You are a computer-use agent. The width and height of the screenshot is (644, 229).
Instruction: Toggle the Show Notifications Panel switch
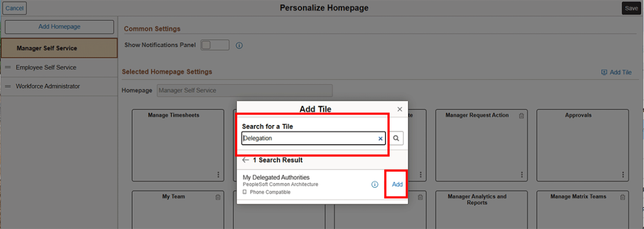[x=215, y=45]
